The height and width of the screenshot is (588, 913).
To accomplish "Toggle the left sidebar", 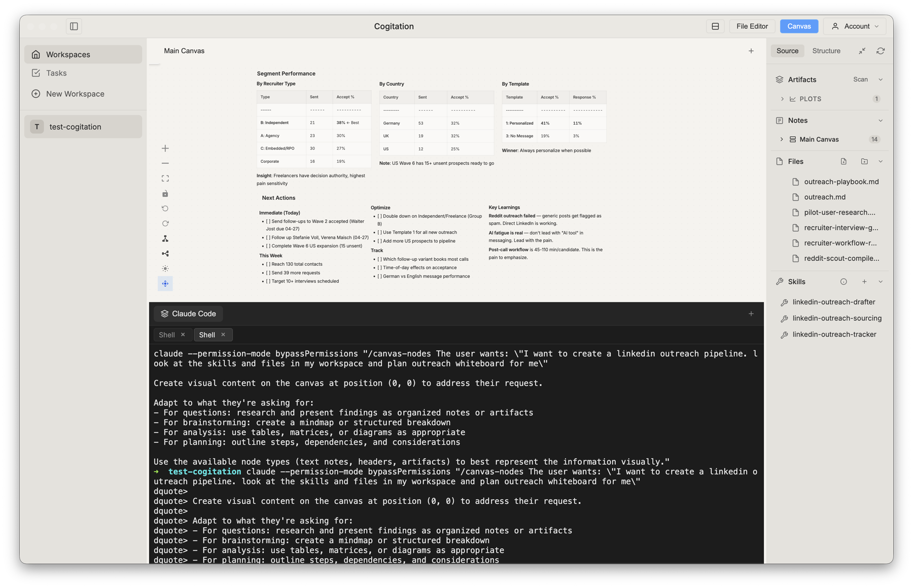I will (x=74, y=26).
